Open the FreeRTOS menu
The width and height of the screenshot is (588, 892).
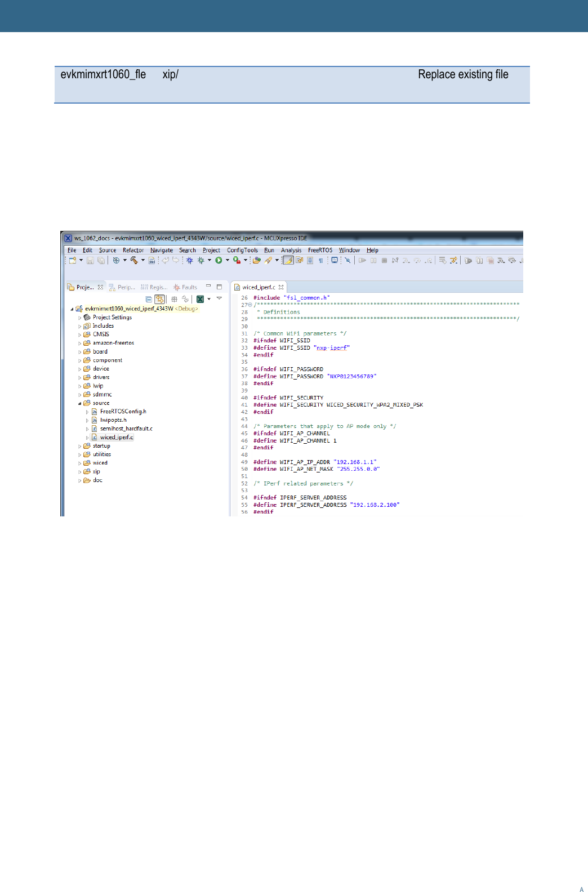tap(320, 250)
